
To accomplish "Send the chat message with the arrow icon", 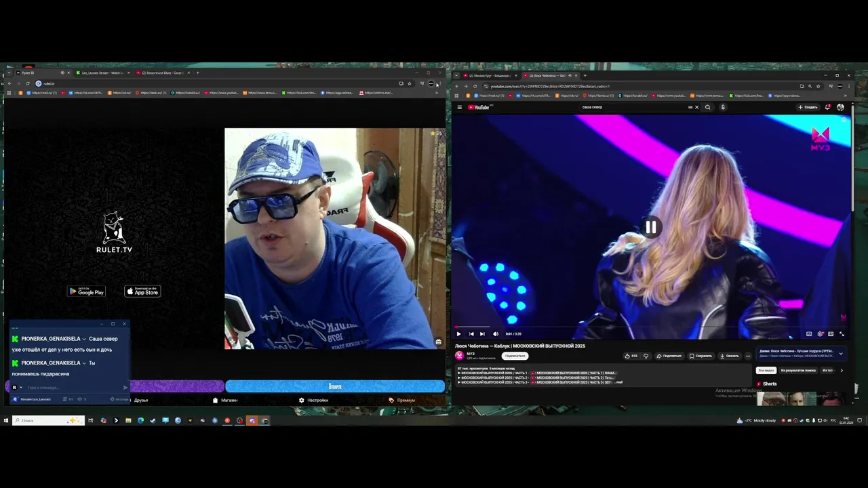I will point(125,388).
